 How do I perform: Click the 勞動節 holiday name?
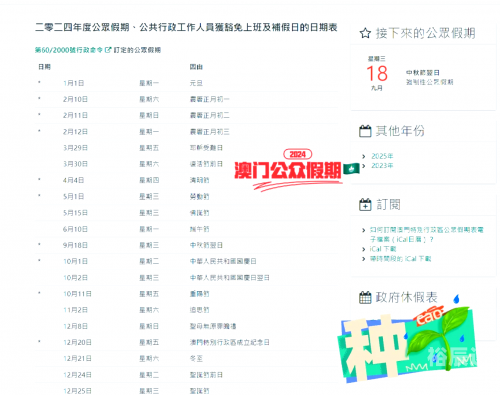[199, 197]
